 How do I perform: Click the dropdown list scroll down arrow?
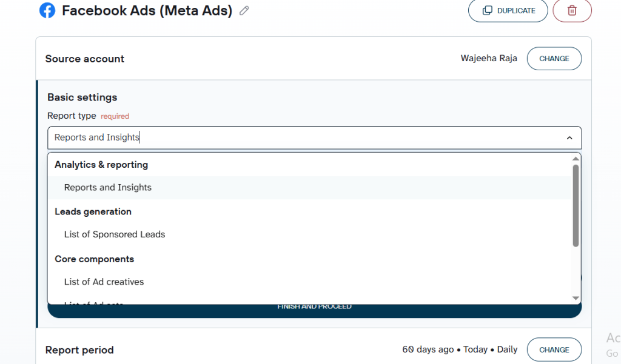coord(576,299)
